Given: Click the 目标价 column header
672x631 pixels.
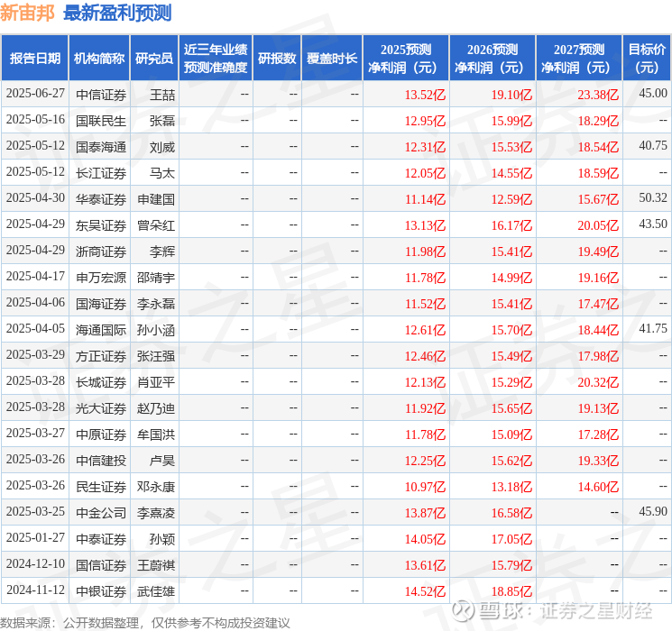Looking at the screenshot, I should (x=647, y=59).
